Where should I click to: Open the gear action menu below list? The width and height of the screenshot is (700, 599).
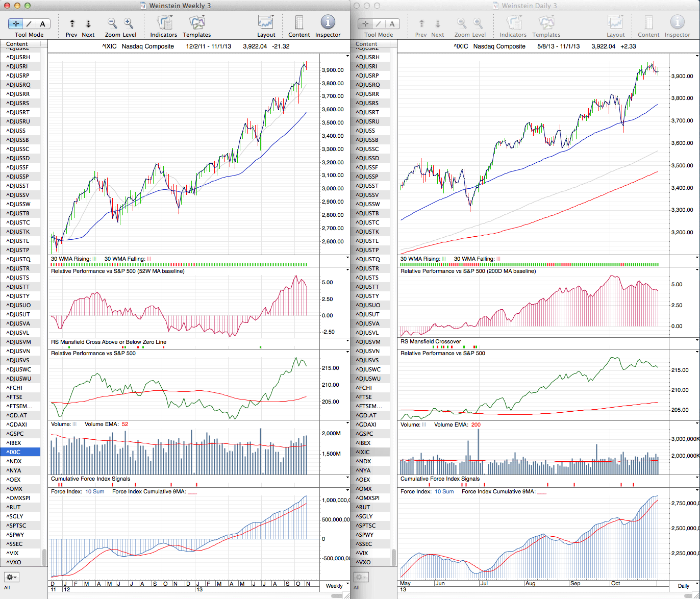(11, 577)
